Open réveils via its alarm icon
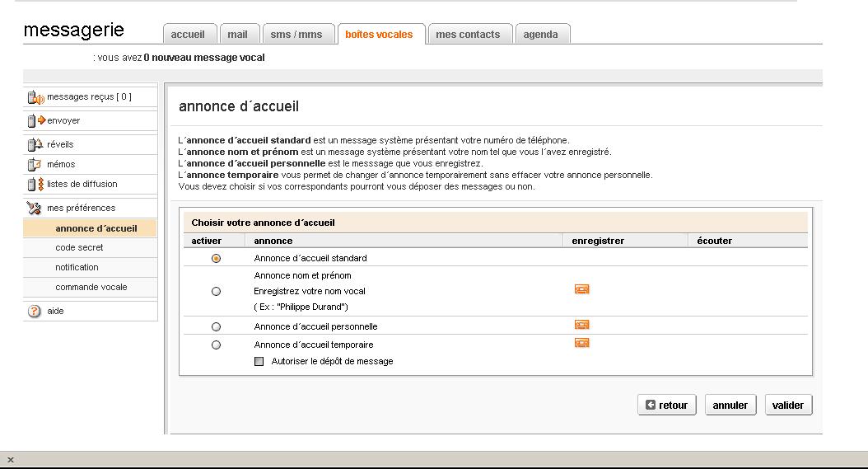The width and height of the screenshot is (868, 469). pyautogui.click(x=35, y=145)
